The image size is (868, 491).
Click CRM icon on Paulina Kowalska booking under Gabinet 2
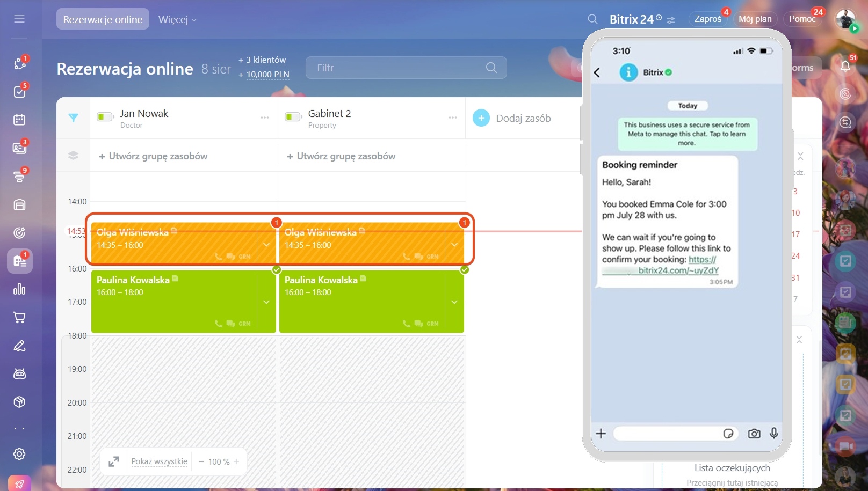pos(432,324)
